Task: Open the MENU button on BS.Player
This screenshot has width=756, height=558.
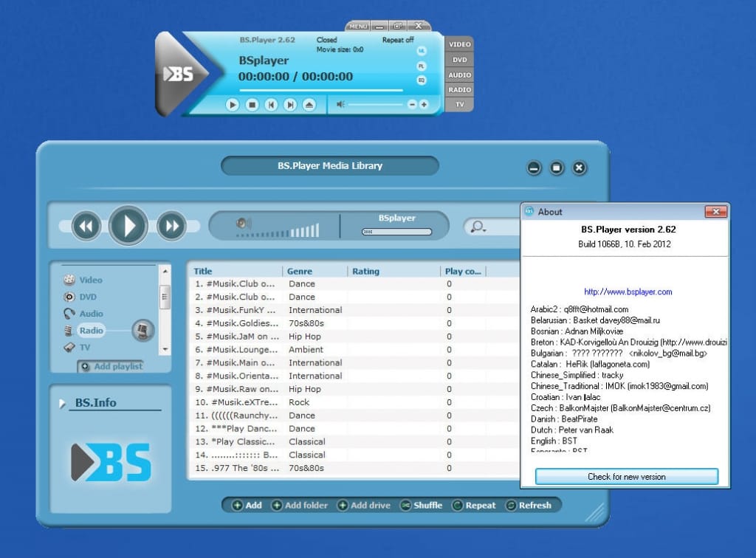Action: coord(358,26)
